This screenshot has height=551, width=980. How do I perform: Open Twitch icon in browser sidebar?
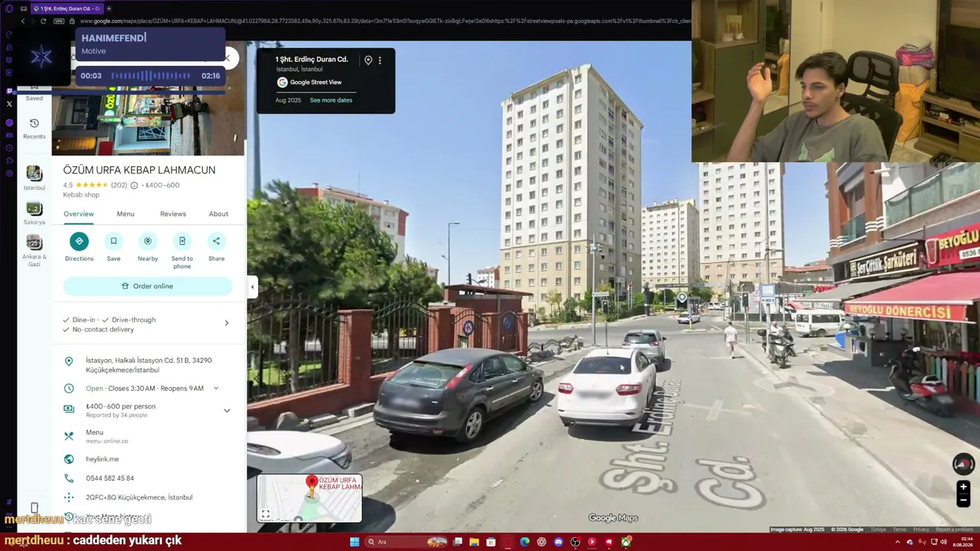tap(9, 90)
